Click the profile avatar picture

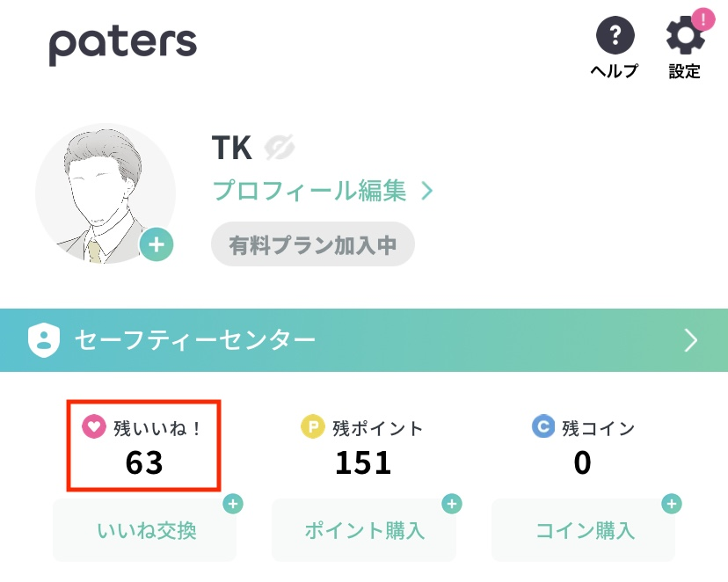(x=101, y=192)
